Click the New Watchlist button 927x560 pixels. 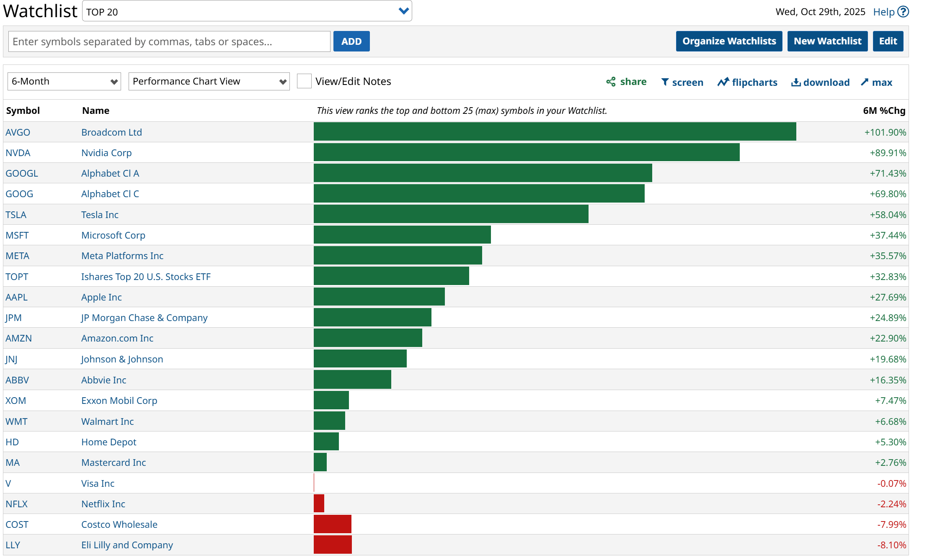click(827, 41)
